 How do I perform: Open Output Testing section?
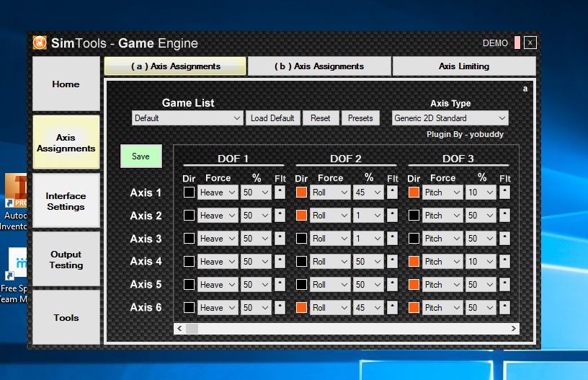[66, 260]
